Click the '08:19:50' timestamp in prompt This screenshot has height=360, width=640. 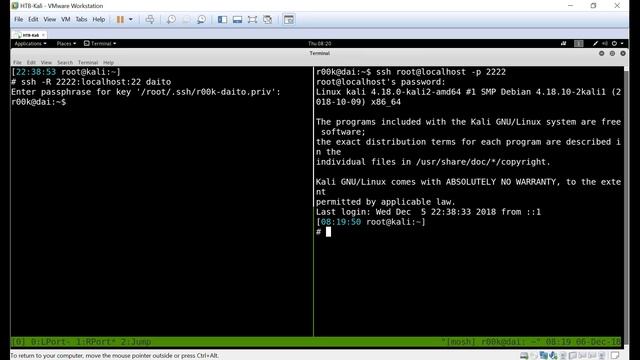(x=341, y=222)
